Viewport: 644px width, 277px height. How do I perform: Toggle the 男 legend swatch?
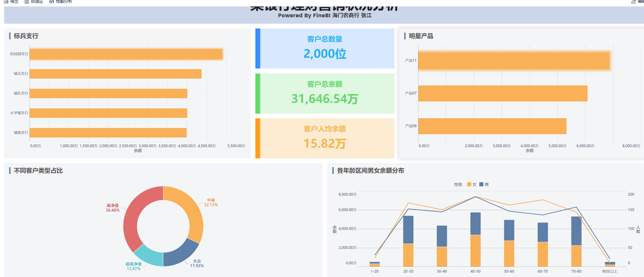[481, 184]
